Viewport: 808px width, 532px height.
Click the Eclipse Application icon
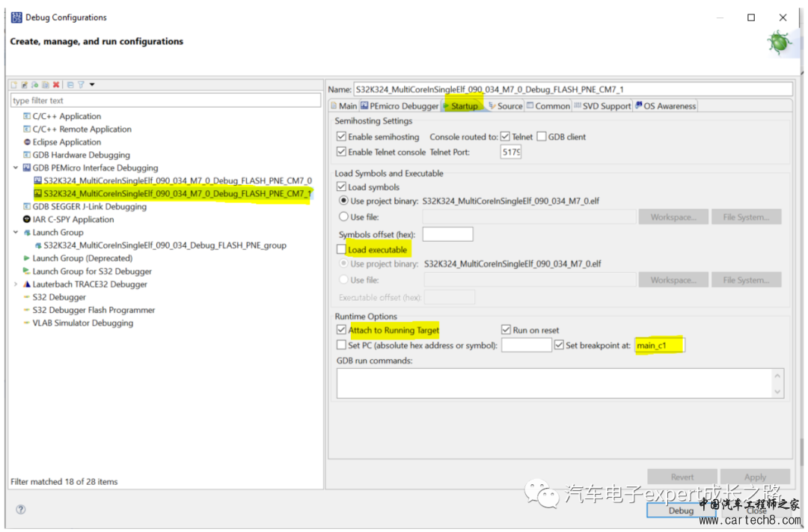(x=27, y=141)
